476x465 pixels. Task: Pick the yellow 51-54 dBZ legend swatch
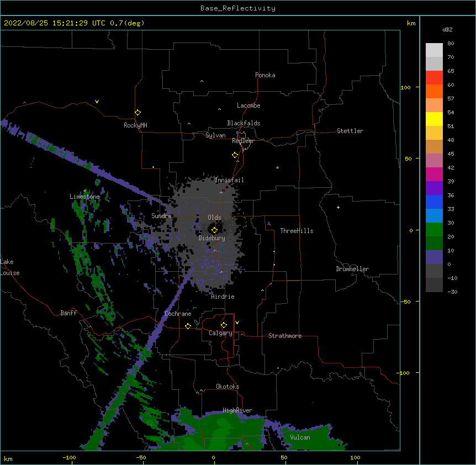coord(434,119)
